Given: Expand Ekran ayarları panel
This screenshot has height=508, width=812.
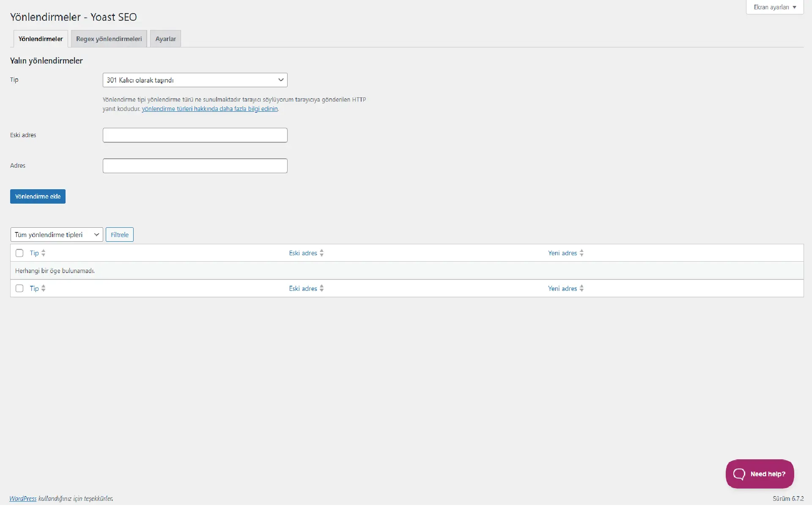Looking at the screenshot, I should 774,7.
